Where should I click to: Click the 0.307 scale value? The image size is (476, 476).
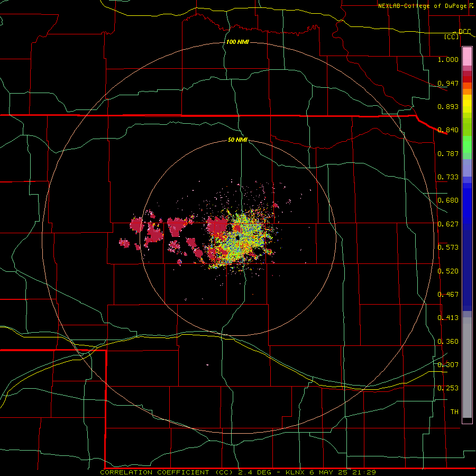pyautogui.click(x=448, y=364)
